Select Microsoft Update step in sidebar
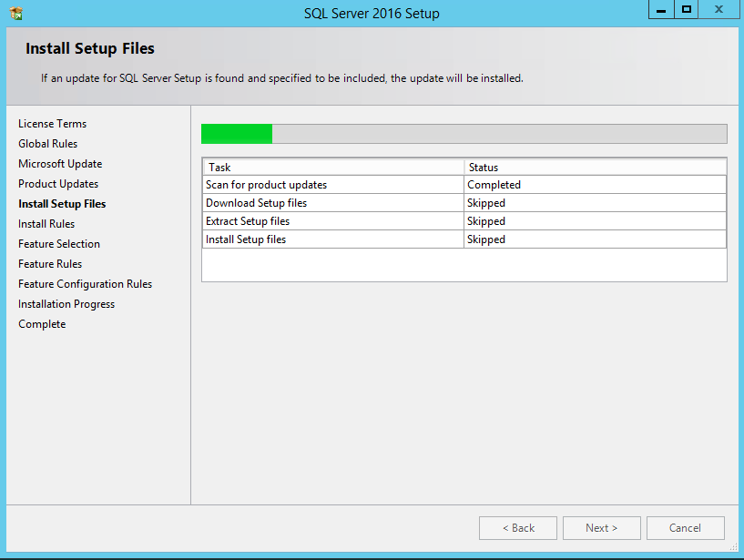This screenshot has height=560, width=744. click(60, 164)
